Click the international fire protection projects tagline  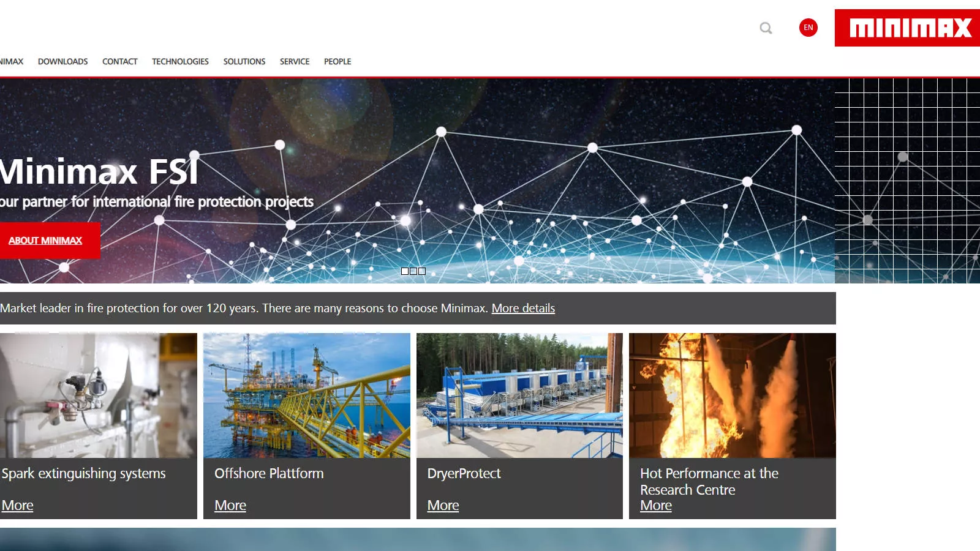tap(157, 201)
